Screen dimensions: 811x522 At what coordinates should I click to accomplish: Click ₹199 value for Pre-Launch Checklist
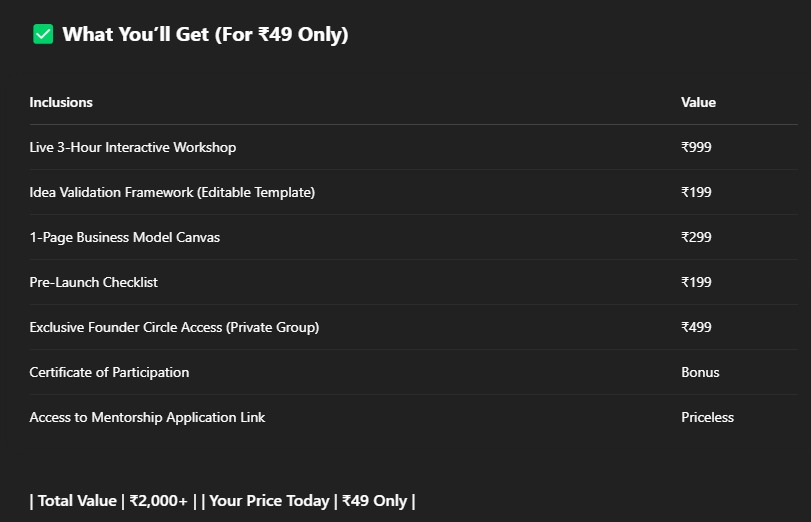(696, 282)
